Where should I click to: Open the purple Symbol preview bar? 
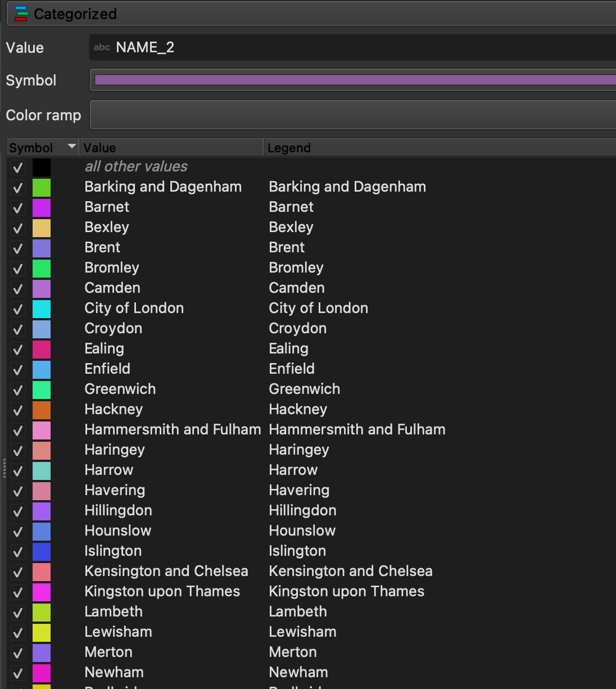354,80
